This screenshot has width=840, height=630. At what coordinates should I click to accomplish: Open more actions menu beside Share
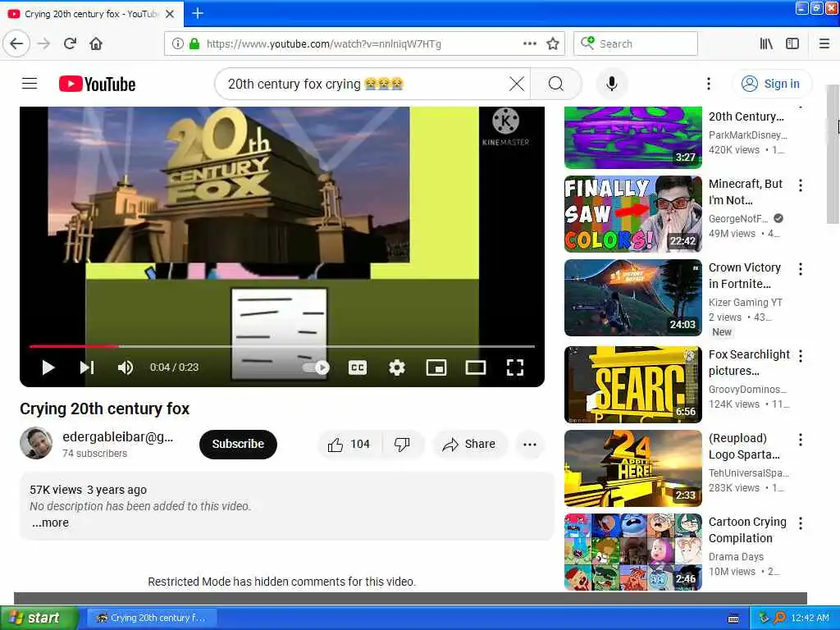(530, 444)
